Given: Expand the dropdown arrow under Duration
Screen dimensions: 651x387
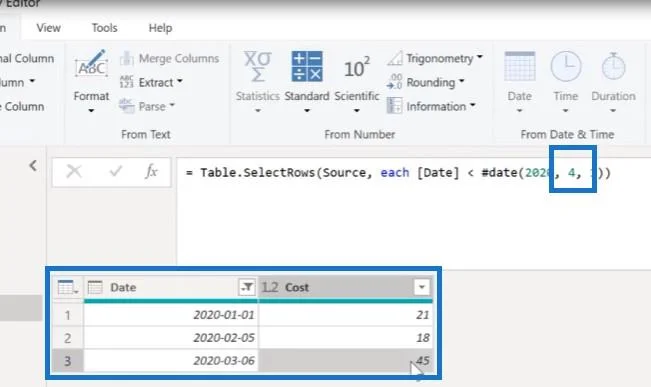Looking at the screenshot, I should point(613,111).
